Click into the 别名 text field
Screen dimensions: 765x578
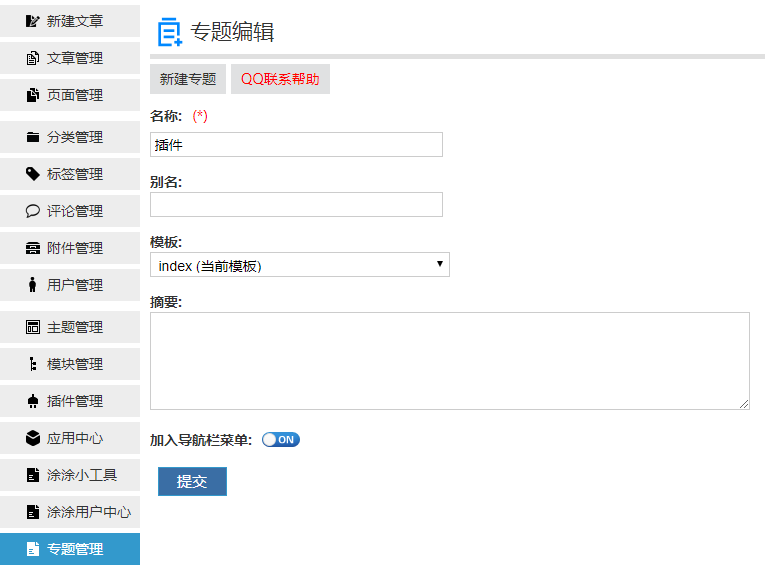pos(296,205)
